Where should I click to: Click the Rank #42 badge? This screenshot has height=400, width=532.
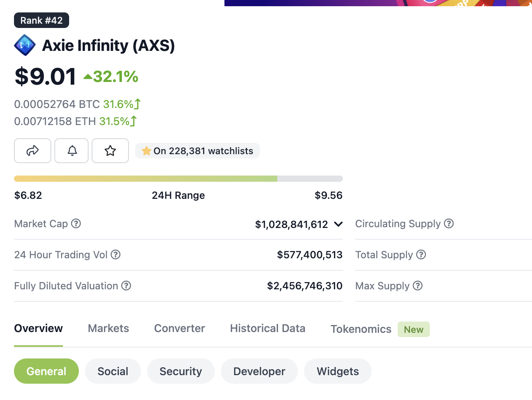pyautogui.click(x=42, y=20)
